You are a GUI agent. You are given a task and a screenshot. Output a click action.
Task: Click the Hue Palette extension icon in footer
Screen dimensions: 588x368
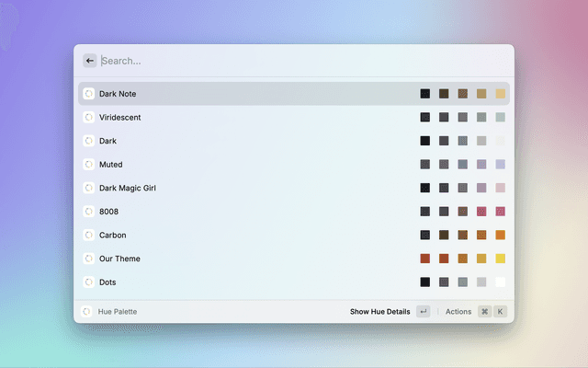pyautogui.click(x=86, y=312)
